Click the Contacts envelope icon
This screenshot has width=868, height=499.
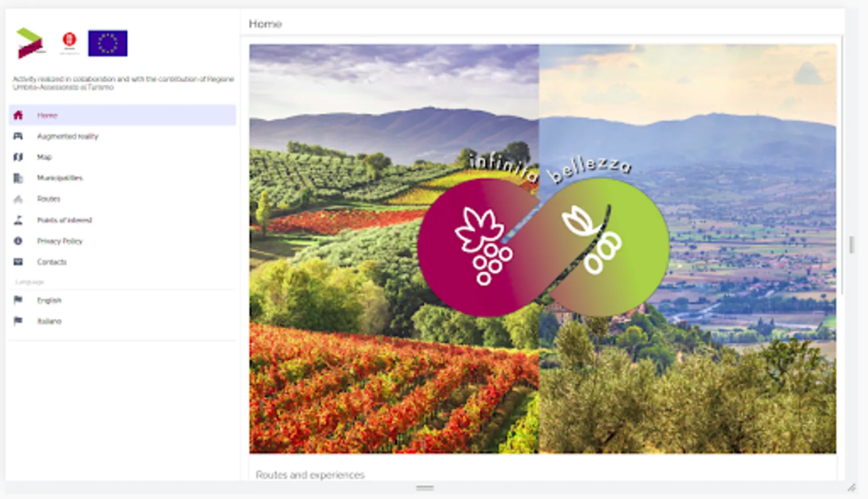pos(18,262)
